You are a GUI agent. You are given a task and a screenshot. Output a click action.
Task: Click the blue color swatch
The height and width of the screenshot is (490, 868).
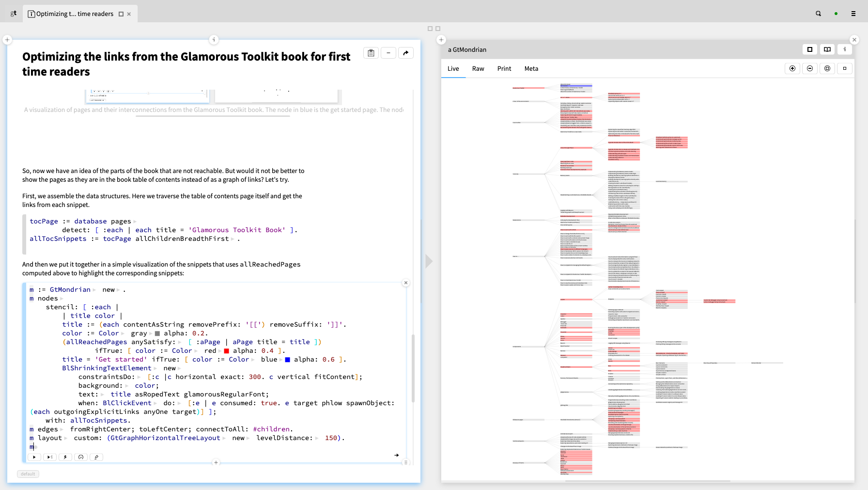[287, 360]
